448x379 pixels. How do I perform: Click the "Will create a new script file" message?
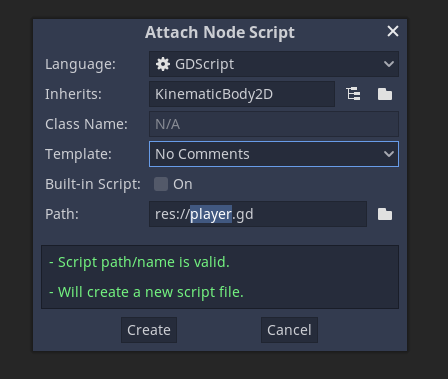click(x=146, y=292)
